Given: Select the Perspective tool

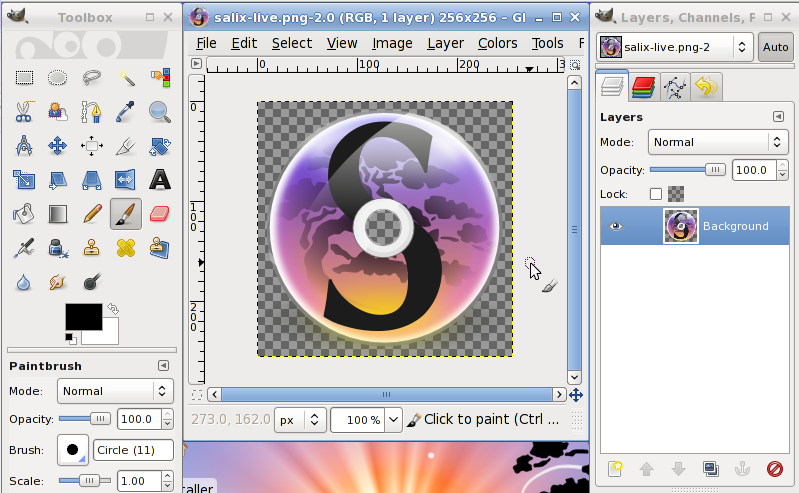Looking at the screenshot, I should [92, 180].
